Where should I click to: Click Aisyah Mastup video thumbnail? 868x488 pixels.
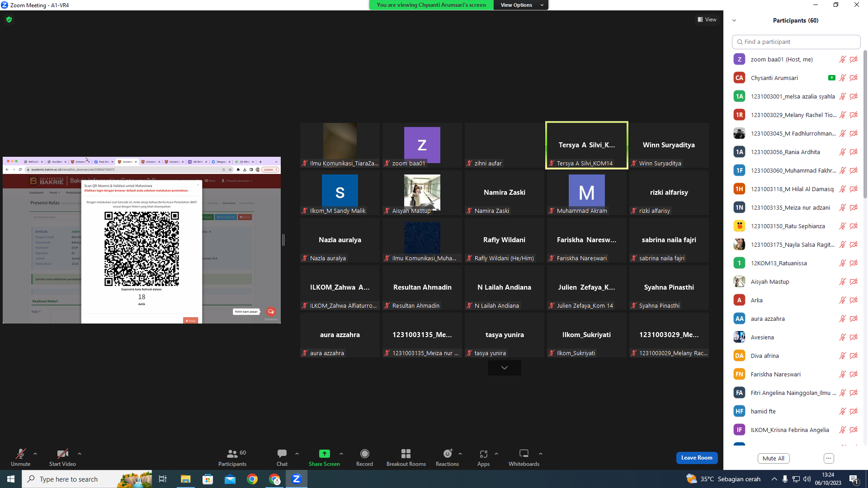coord(422,193)
